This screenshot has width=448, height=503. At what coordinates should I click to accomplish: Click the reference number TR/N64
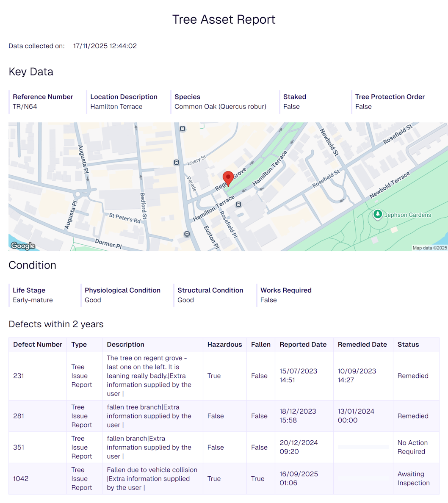25,106
